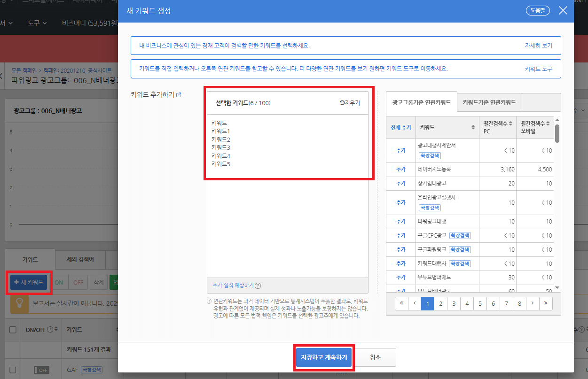Screen dimensions: 588x379
Task: Close the 새 키워드 생성 dialog
Action: pos(563,10)
